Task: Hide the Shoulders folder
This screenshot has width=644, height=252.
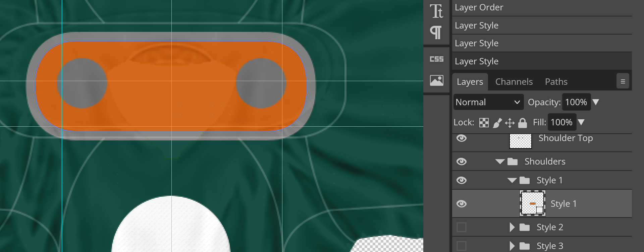Action: coord(462,162)
